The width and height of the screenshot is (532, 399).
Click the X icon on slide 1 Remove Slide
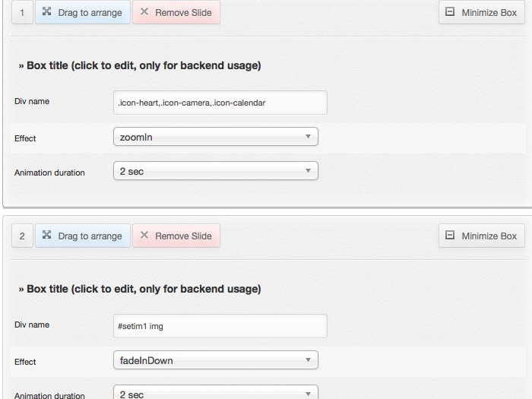[144, 12]
